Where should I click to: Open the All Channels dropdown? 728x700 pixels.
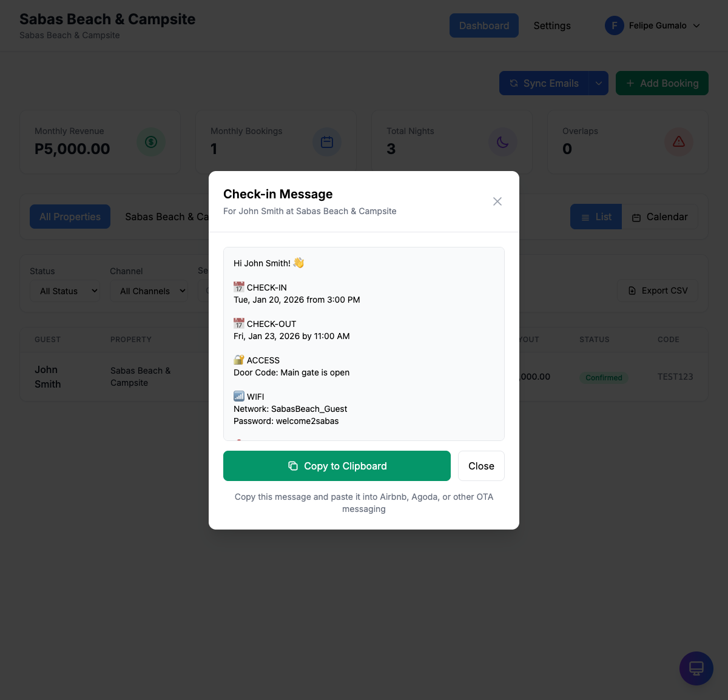click(149, 291)
